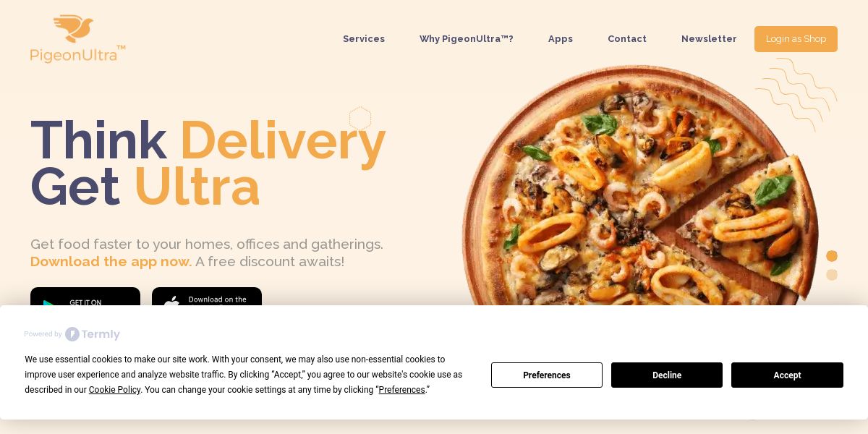The image size is (868, 434).
Task: Open the white outlined Preferences button
Action: pos(547,375)
